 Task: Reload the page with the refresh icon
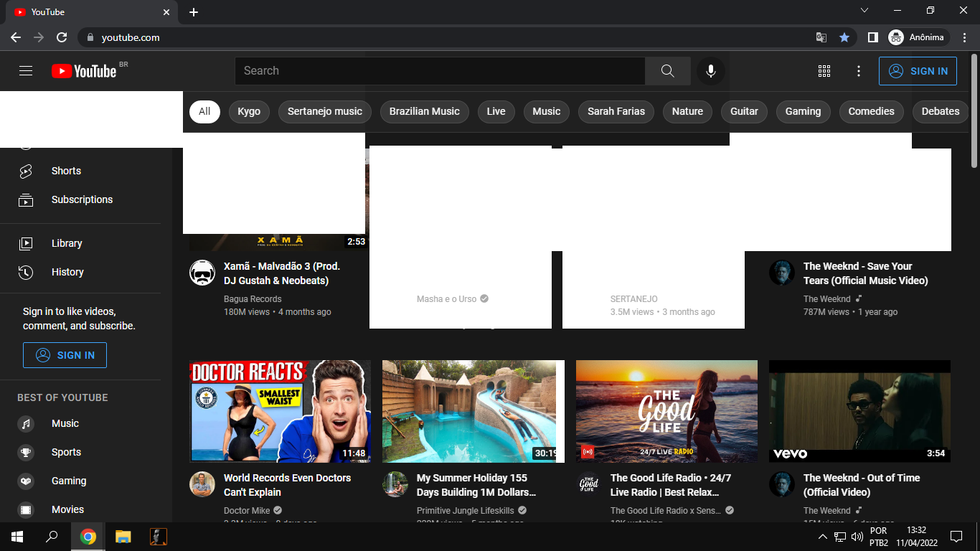tap(62, 37)
